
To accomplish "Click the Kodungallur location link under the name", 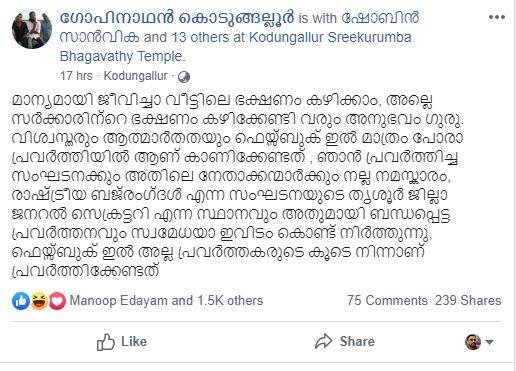I will 135,76.
